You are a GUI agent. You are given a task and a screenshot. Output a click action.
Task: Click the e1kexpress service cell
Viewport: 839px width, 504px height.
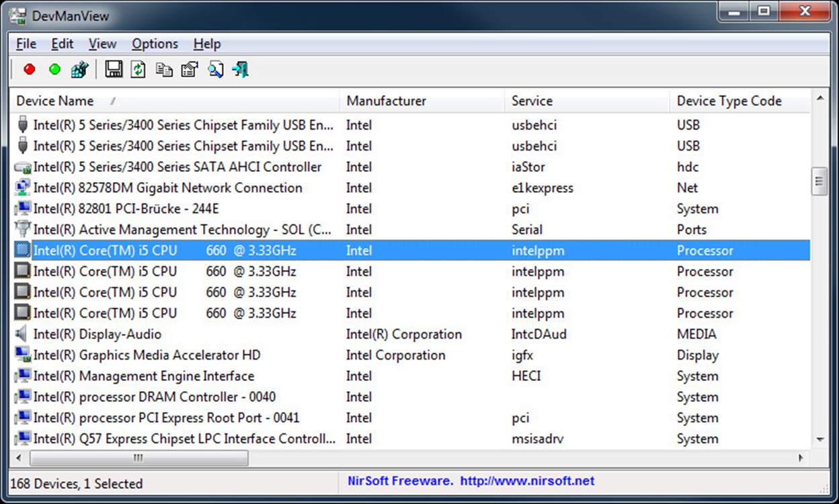pyautogui.click(x=543, y=188)
